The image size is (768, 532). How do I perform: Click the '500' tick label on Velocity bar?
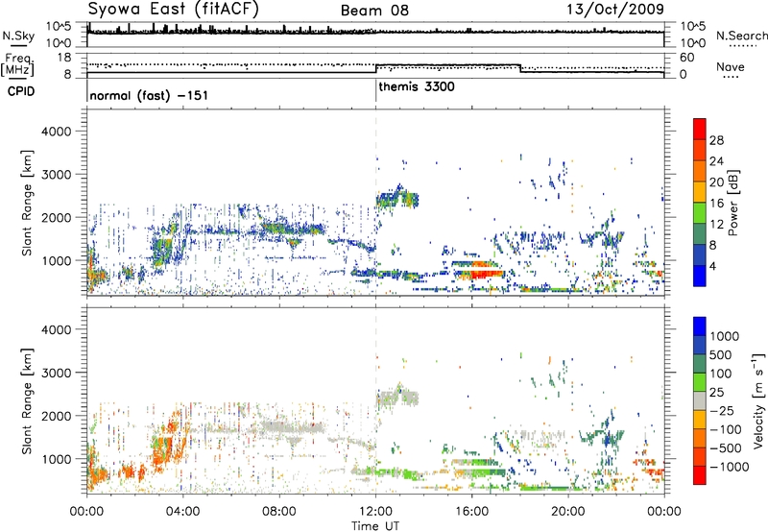721,355
